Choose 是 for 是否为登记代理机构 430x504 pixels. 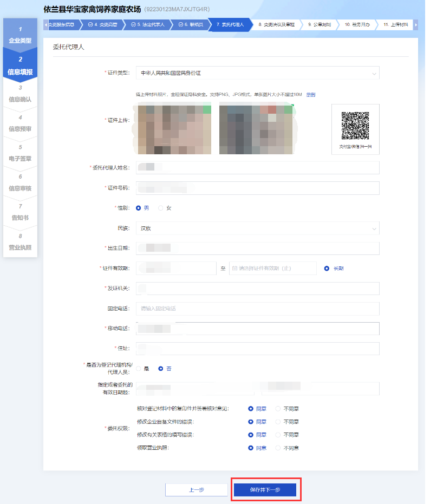pyautogui.click(x=139, y=369)
